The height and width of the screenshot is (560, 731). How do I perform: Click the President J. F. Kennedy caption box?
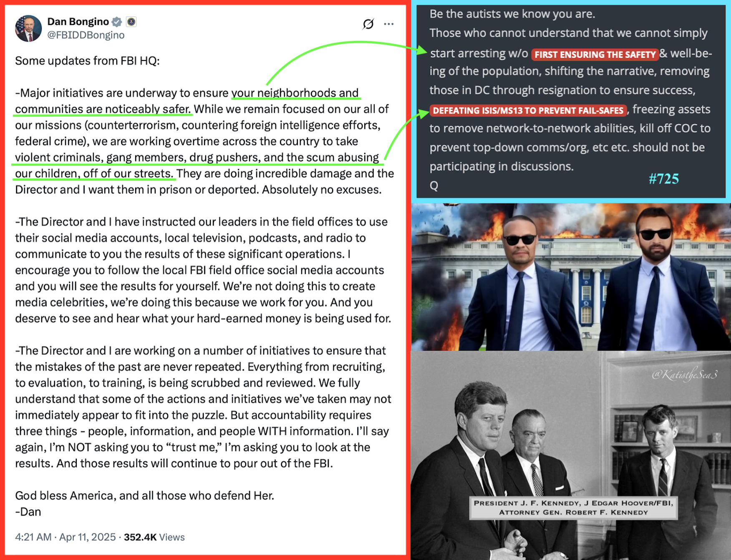coord(573,508)
